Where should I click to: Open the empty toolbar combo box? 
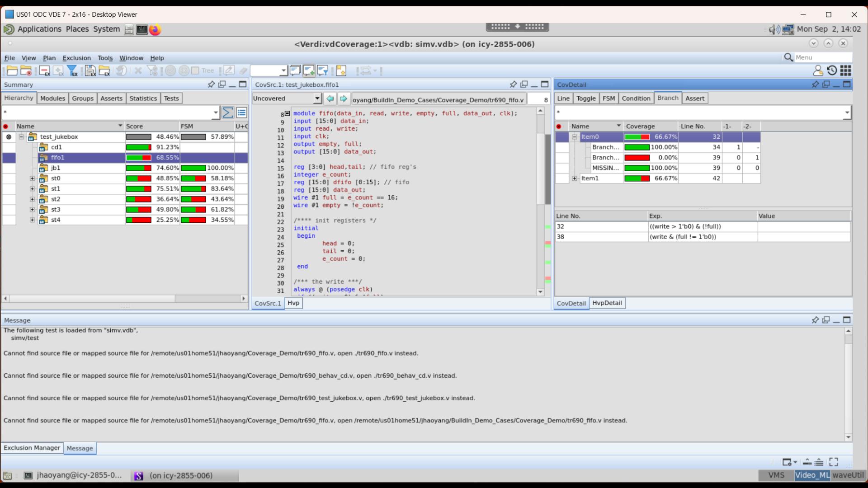(x=269, y=70)
